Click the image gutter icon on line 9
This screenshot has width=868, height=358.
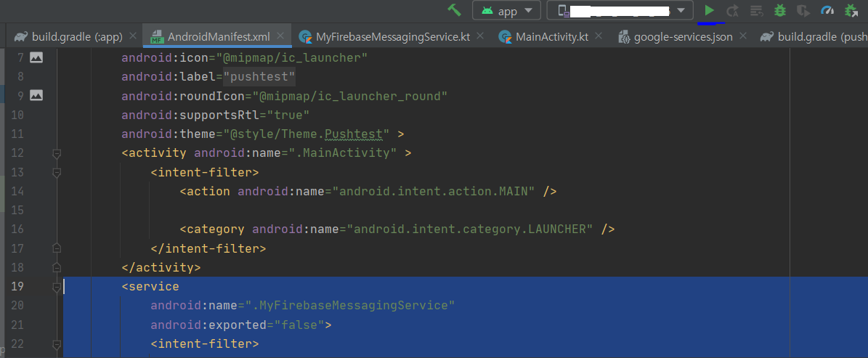[x=36, y=95]
